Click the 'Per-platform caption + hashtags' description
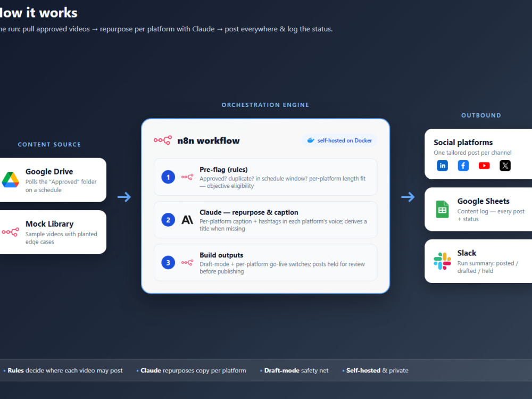This screenshot has width=532, height=399. click(x=284, y=225)
